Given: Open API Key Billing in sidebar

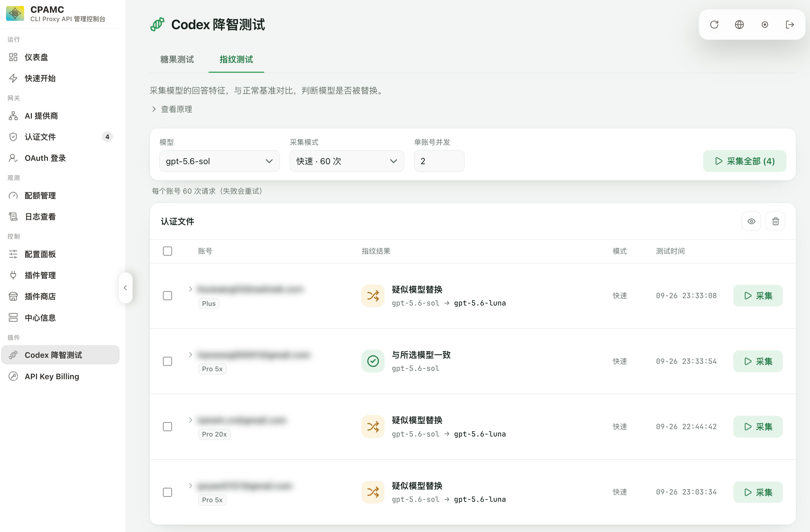Looking at the screenshot, I should point(60,376).
